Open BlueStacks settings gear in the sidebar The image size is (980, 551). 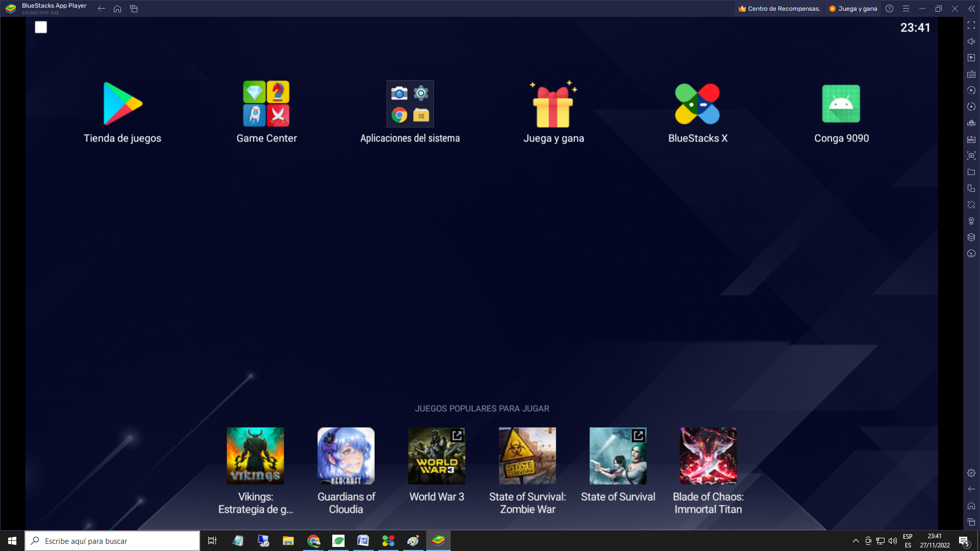[971, 473]
